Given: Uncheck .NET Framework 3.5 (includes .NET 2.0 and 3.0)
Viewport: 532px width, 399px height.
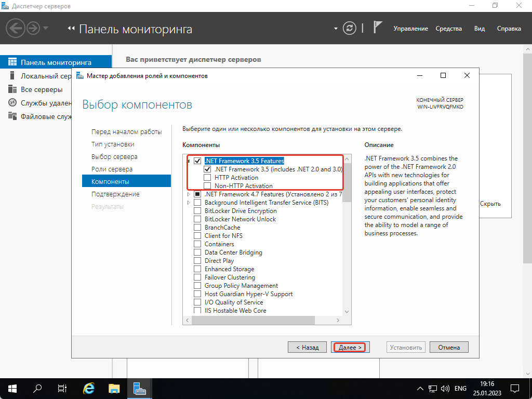Looking at the screenshot, I should 207,169.
